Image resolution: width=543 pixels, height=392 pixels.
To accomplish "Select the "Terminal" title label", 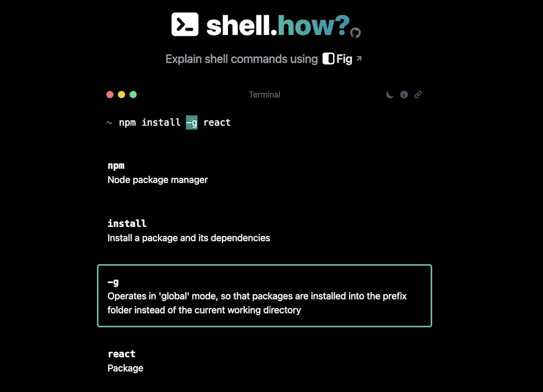I will (x=264, y=94).
